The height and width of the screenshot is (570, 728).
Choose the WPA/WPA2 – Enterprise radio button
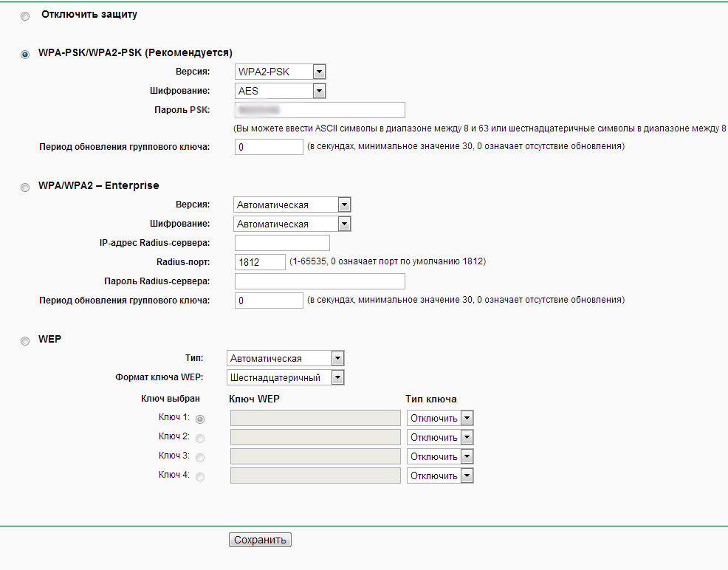pyautogui.click(x=25, y=188)
